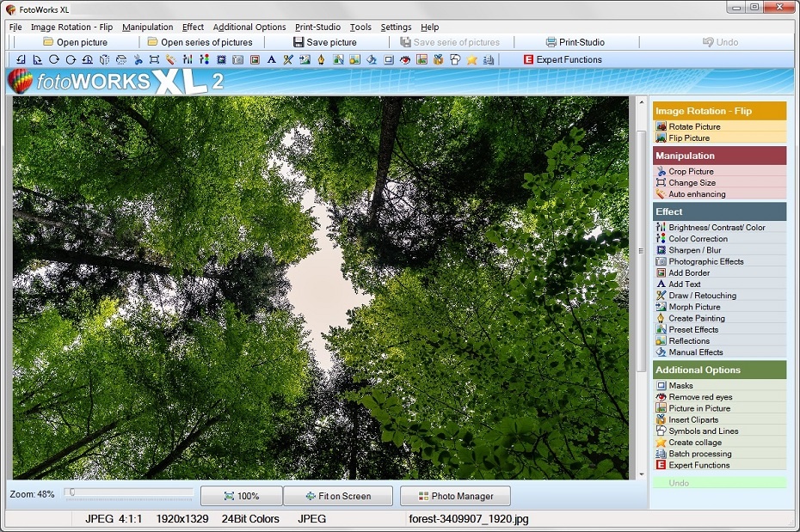Image resolution: width=800 pixels, height=532 pixels.
Task: Open the Settings menu
Action: click(396, 27)
